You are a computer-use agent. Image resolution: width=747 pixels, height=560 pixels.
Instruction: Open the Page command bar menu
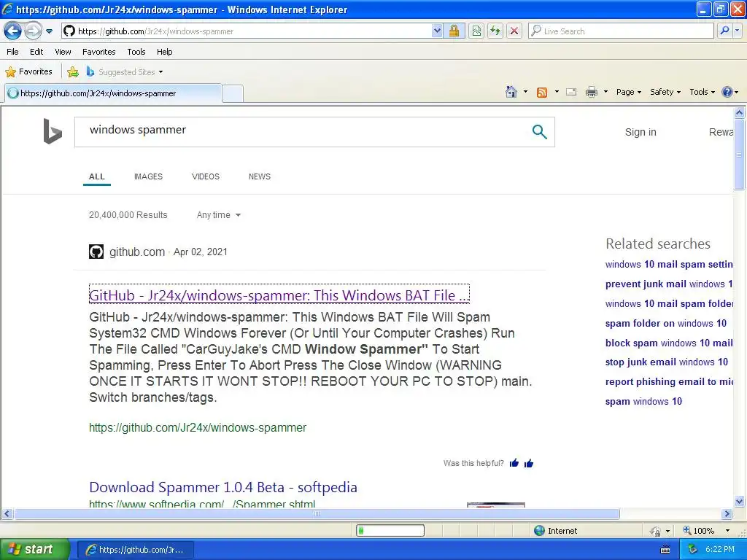628,92
